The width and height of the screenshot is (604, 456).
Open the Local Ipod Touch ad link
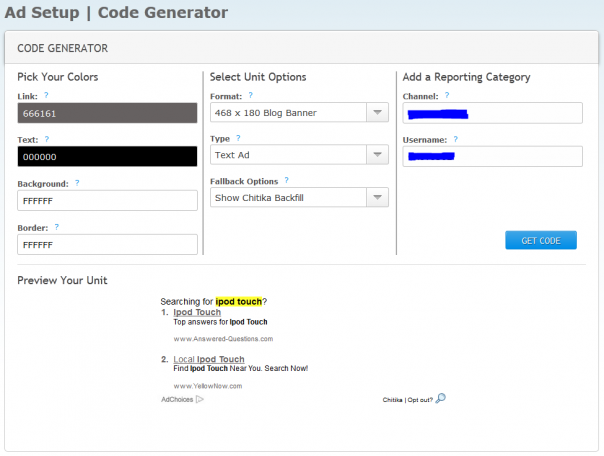[209, 359]
